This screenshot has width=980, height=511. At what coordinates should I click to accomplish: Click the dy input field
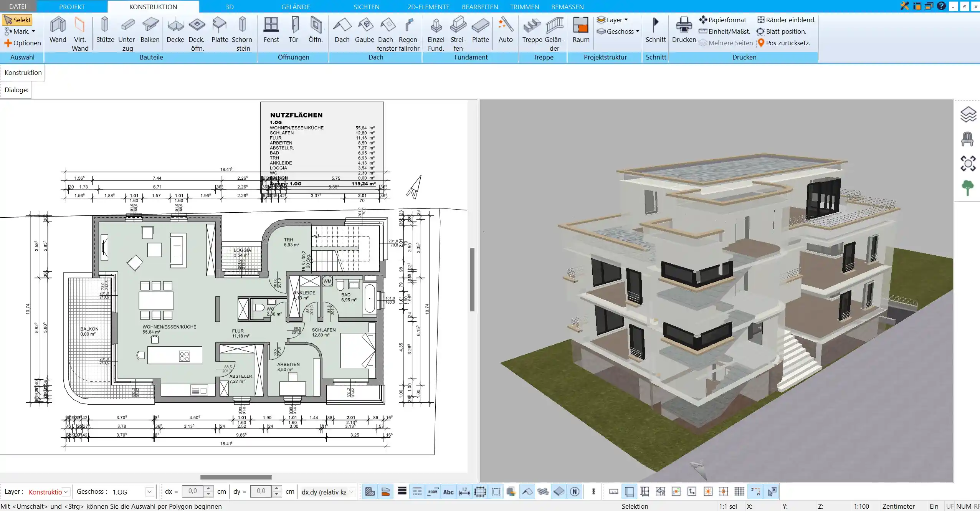[x=261, y=491]
